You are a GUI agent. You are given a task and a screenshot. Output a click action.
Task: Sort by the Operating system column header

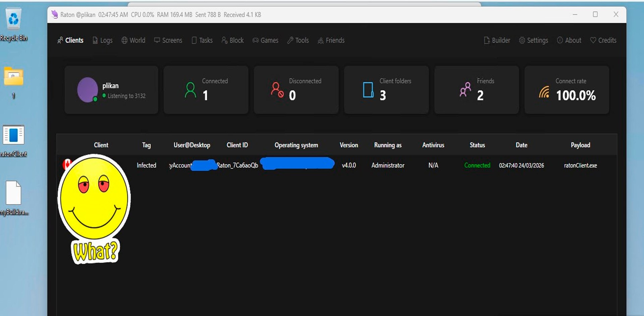point(296,145)
